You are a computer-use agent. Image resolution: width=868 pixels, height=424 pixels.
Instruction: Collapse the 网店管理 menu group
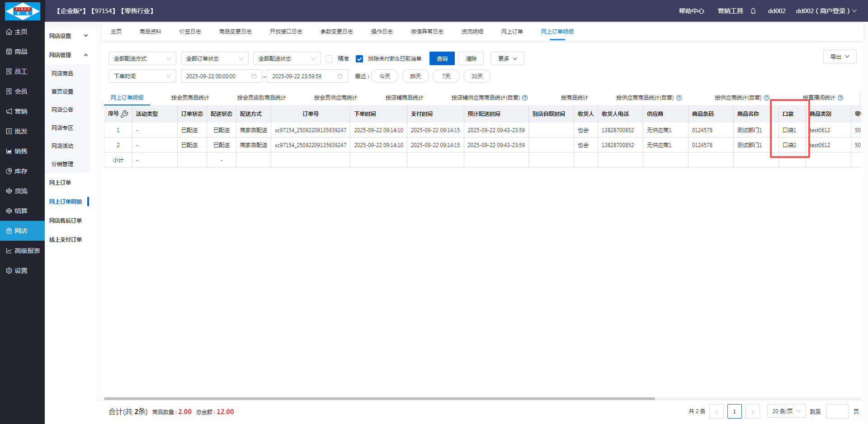[x=85, y=55]
